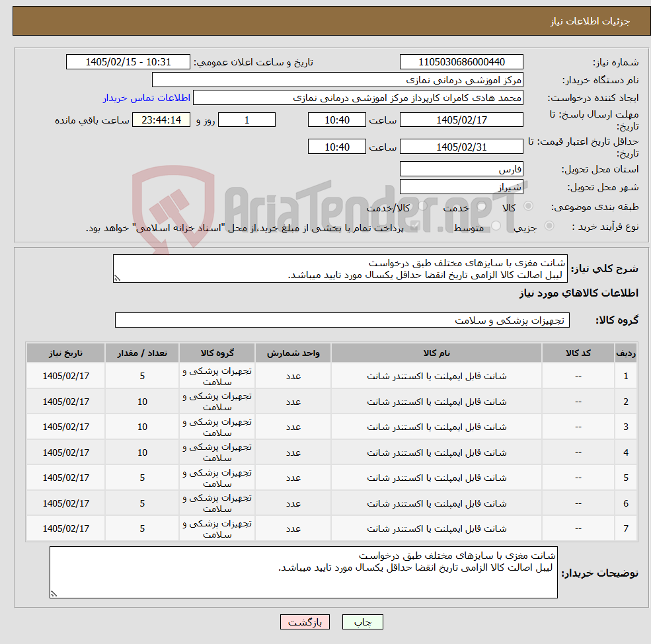Click the remaining days field showing 1
The image size is (651, 644).
coord(247,120)
